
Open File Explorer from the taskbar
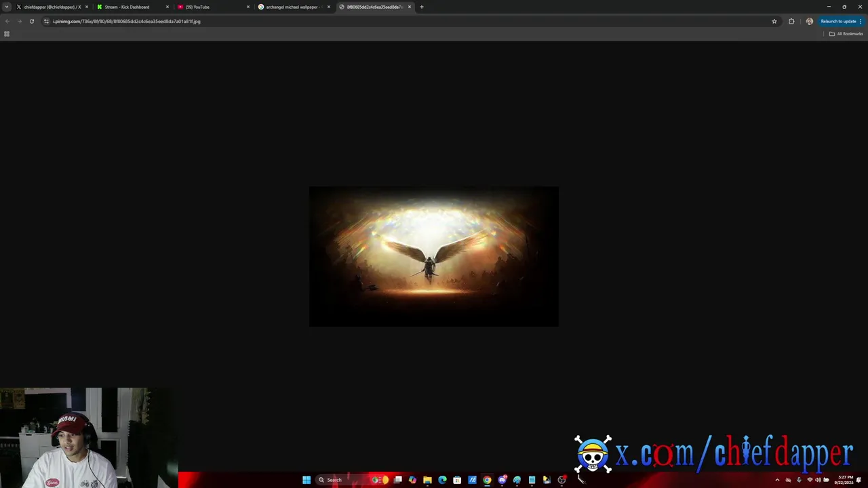427,480
